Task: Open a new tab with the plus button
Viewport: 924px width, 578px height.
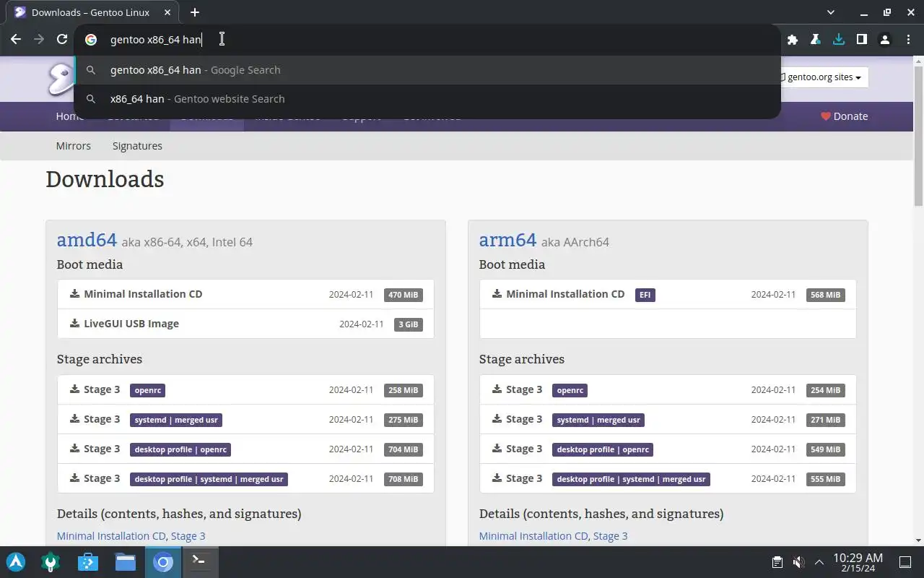Action: click(x=195, y=12)
